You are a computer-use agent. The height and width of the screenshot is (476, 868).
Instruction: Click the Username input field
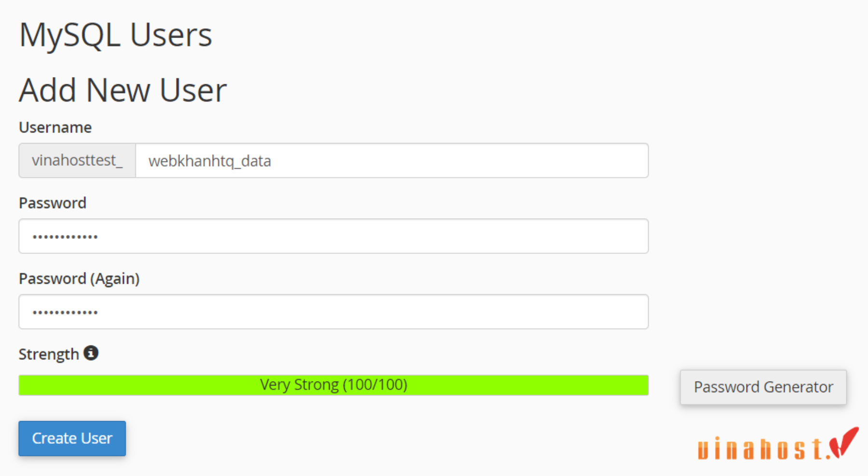click(392, 160)
